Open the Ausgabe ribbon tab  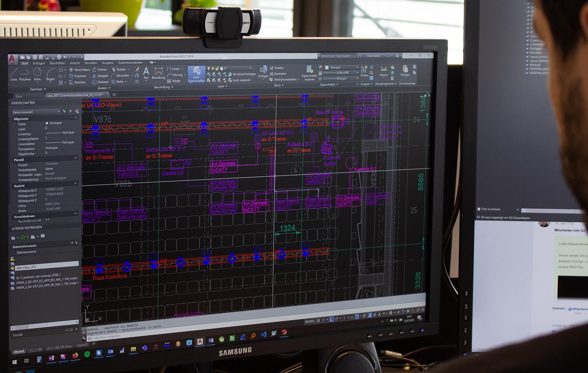pos(107,63)
